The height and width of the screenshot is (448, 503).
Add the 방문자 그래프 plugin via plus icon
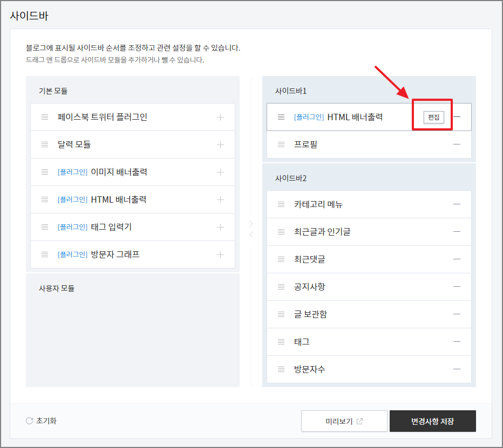220,254
